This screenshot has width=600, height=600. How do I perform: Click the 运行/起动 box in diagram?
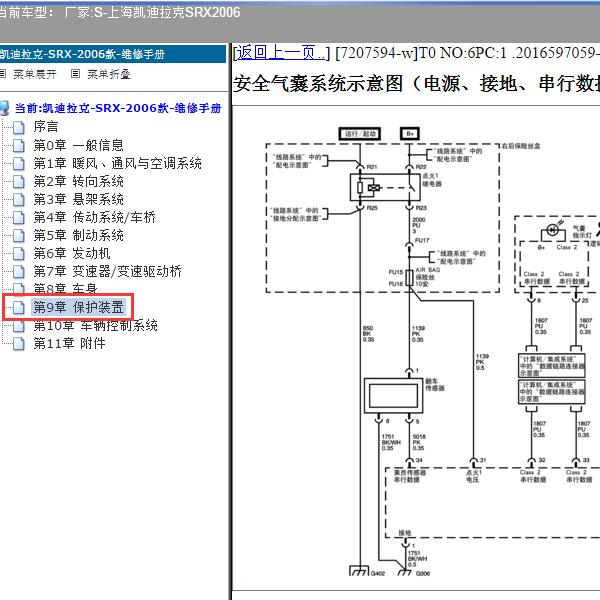tap(360, 134)
